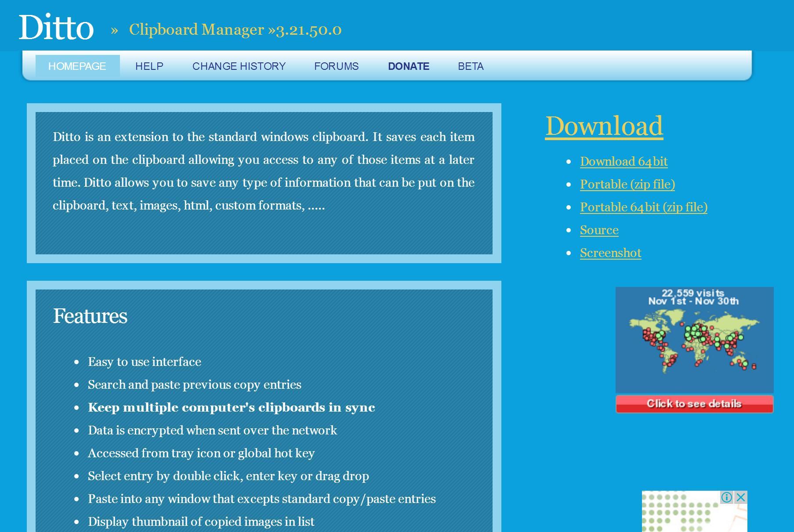Screen dimensions: 794x532
Task: Click the large Download heading link
Action: click(604, 126)
